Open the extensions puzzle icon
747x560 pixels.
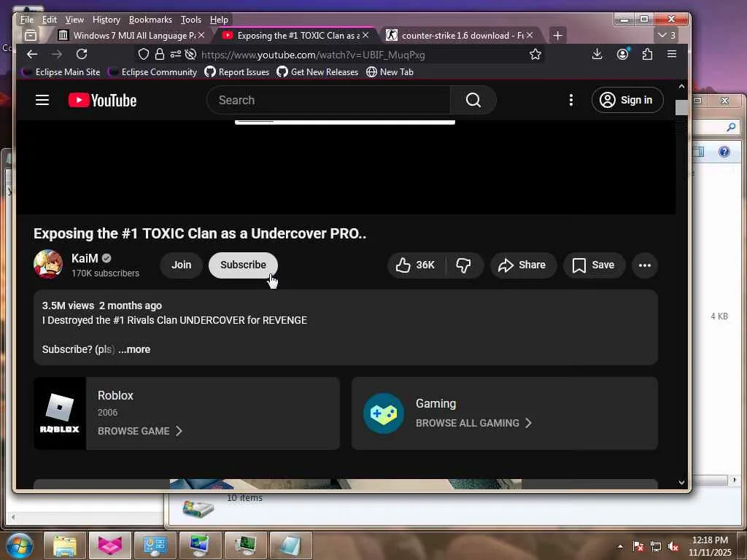[x=648, y=54]
